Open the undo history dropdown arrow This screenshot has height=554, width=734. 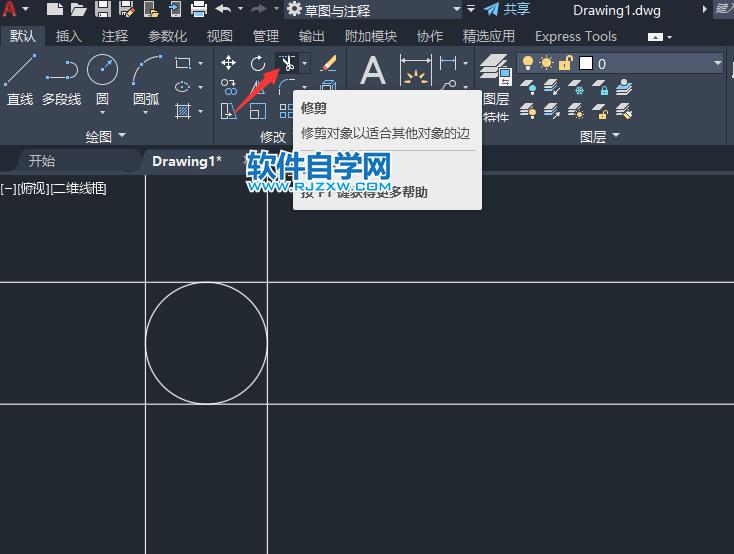(240, 9)
